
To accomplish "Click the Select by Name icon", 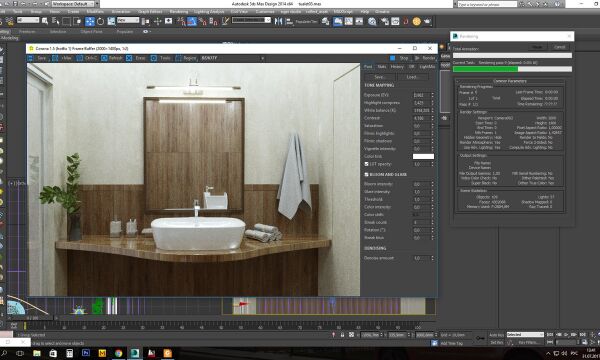I will point(55,21).
